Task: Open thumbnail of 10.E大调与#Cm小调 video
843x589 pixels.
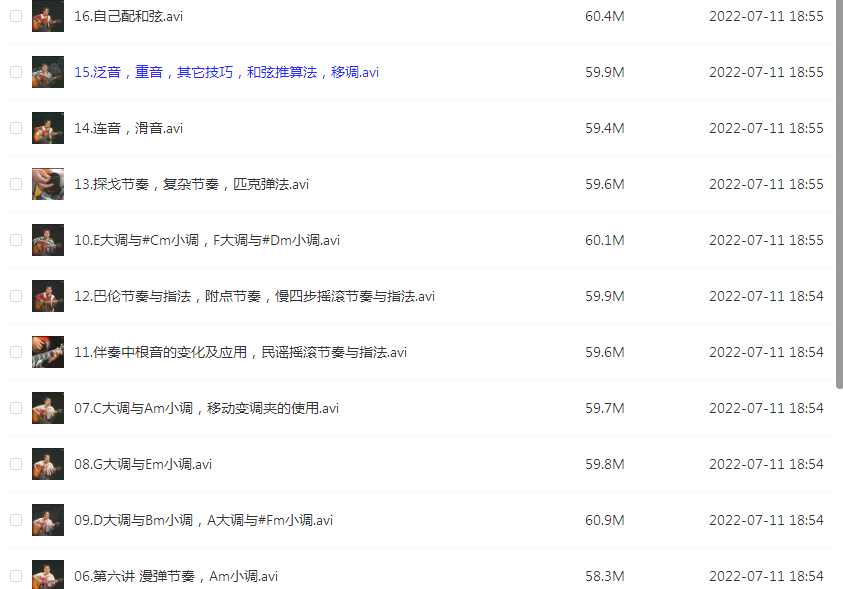Action: (48, 240)
